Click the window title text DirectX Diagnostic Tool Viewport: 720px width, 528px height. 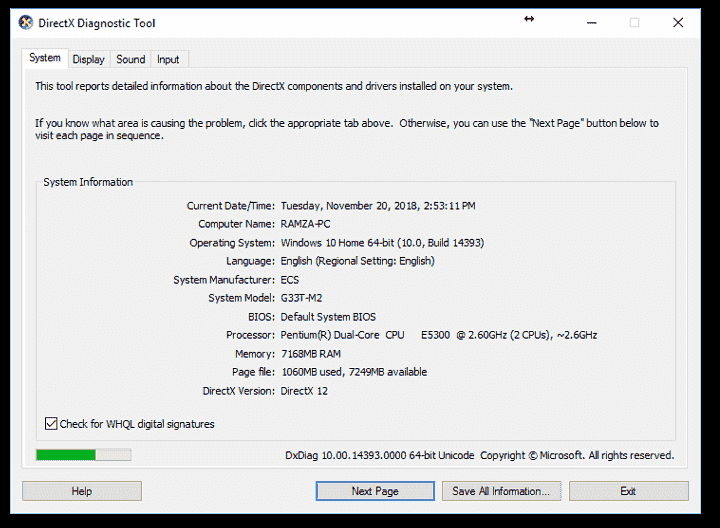tap(97, 23)
